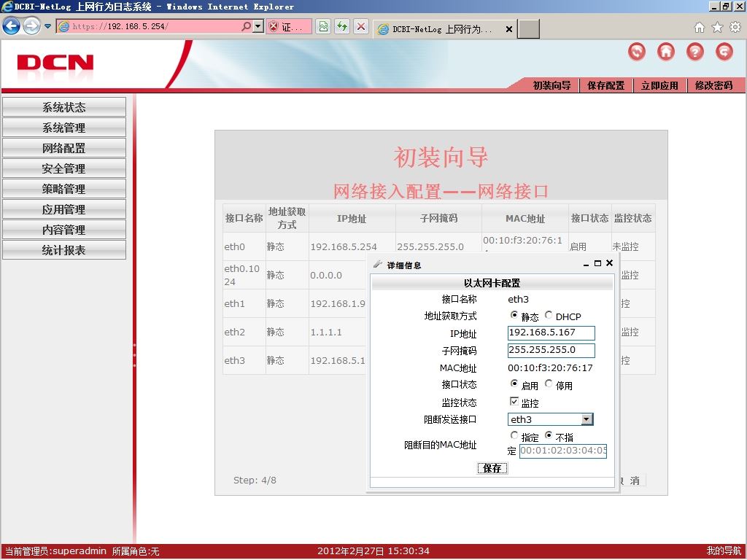Open the address bar autocomplete dropdown arrow

tap(258, 26)
